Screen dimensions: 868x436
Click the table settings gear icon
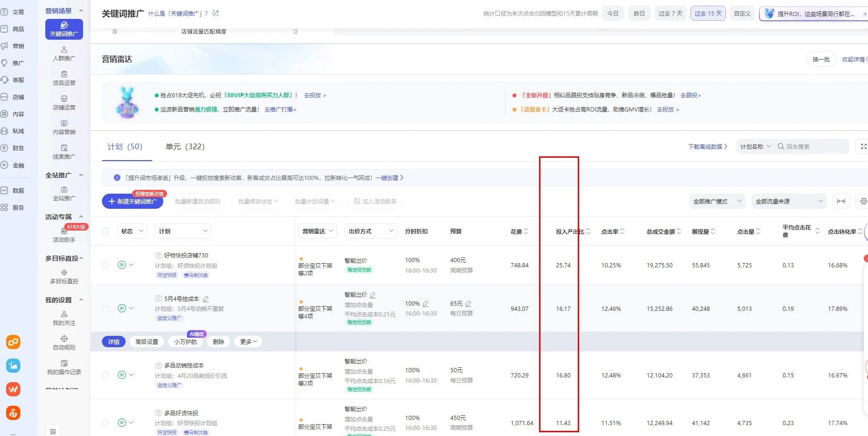tap(863, 201)
